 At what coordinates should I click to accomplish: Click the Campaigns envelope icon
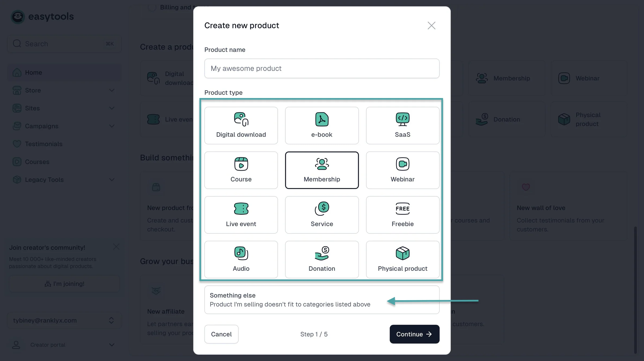tap(17, 126)
